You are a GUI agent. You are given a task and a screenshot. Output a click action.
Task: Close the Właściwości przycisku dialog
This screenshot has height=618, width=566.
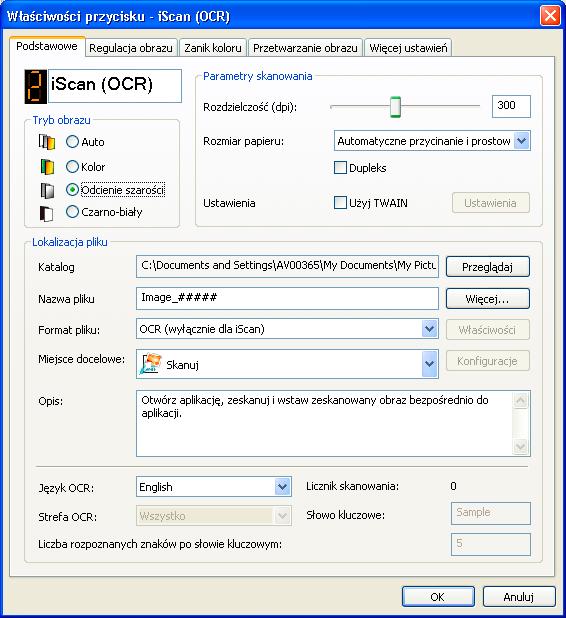[x=550, y=16]
